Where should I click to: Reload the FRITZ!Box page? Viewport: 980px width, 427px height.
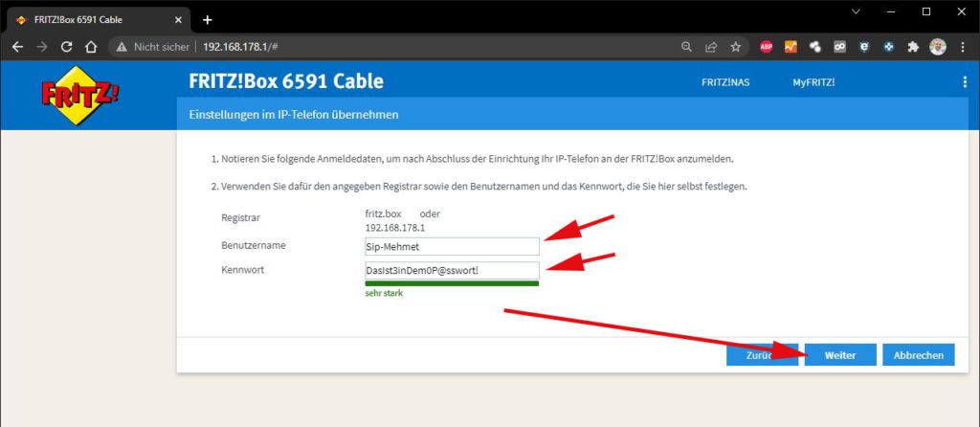(x=66, y=47)
